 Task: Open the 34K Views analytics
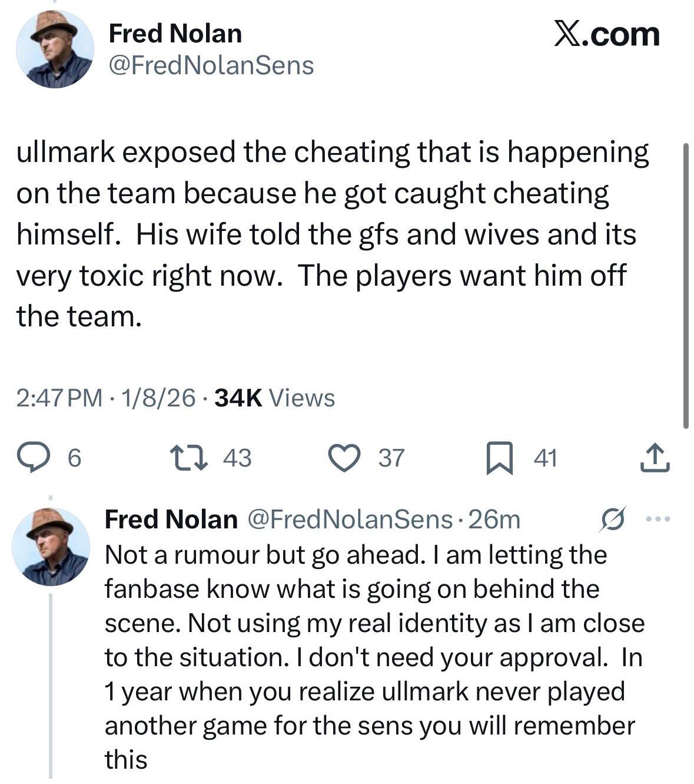click(274, 399)
